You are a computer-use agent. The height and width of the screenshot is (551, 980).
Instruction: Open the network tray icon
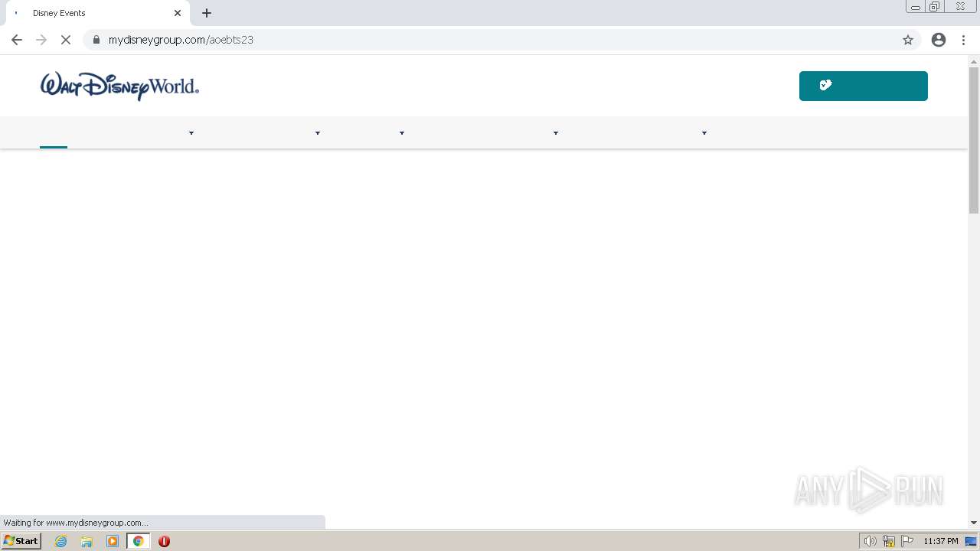[889, 541]
